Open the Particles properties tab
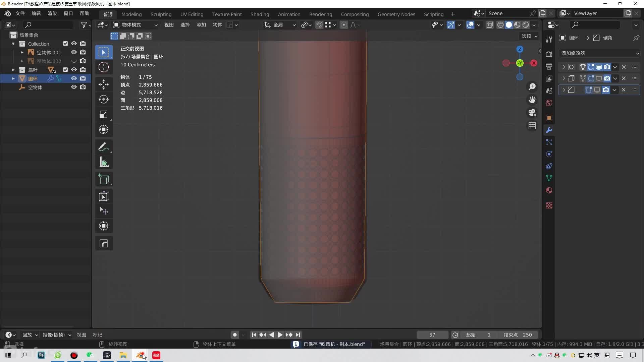The width and height of the screenshot is (644, 362). pos(549,142)
